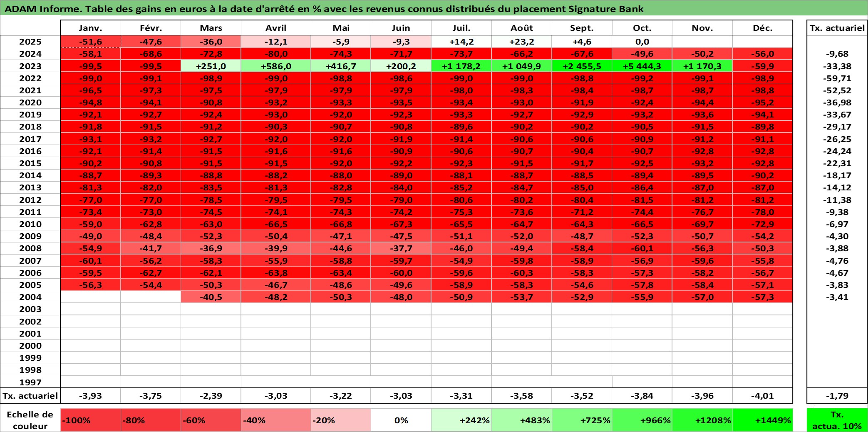Select the Tx. actuariel column header on the right
The height and width of the screenshot is (432, 868).
point(837,28)
